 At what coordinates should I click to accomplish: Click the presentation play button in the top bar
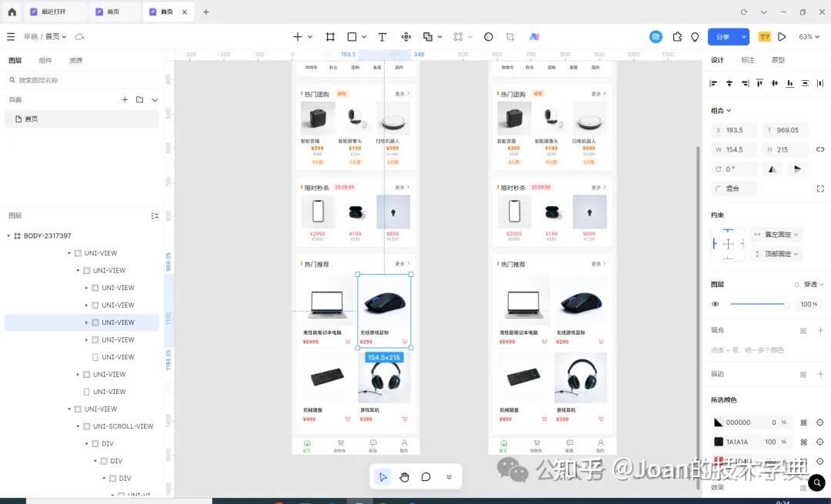point(782,36)
